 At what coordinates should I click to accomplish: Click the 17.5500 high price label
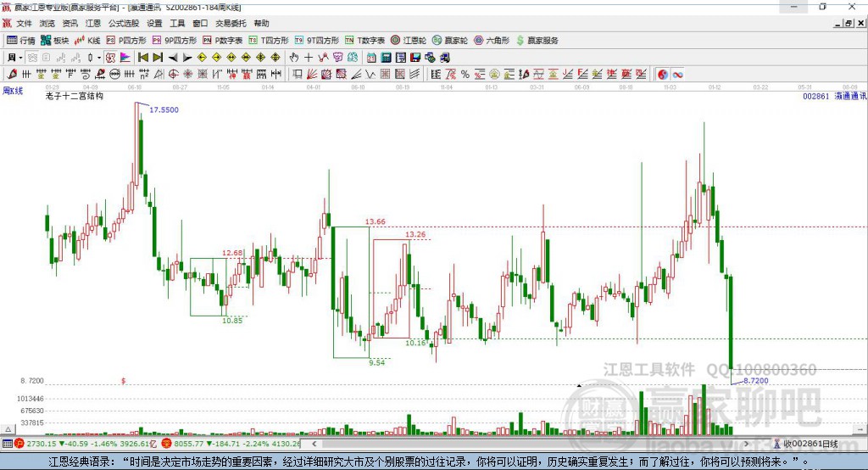click(164, 109)
